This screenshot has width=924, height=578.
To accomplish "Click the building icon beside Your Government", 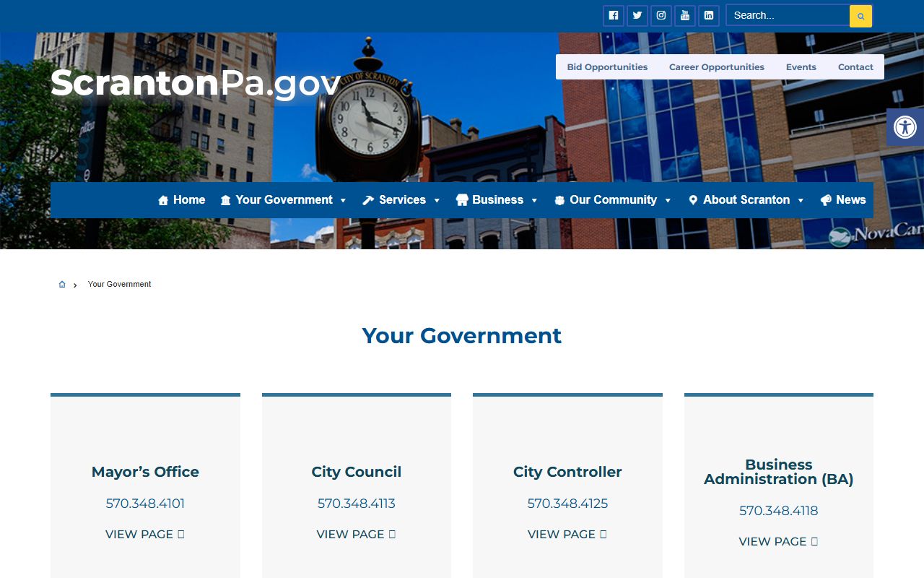I will 226,200.
